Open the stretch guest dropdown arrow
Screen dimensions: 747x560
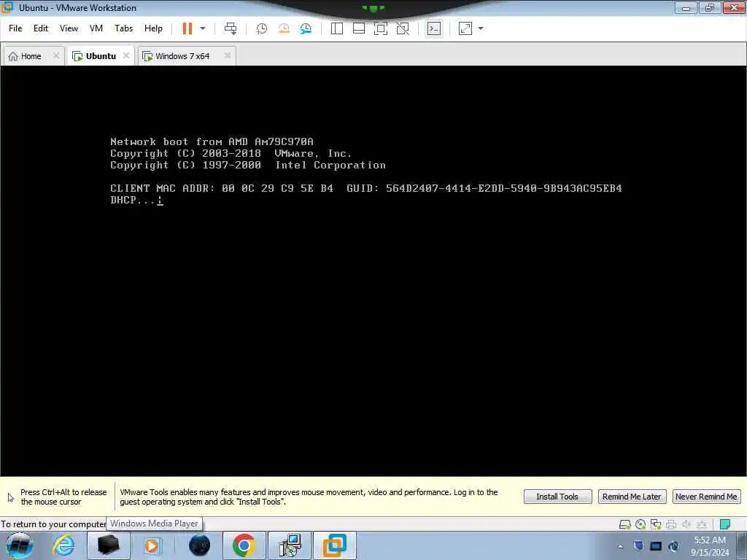click(481, 28)
